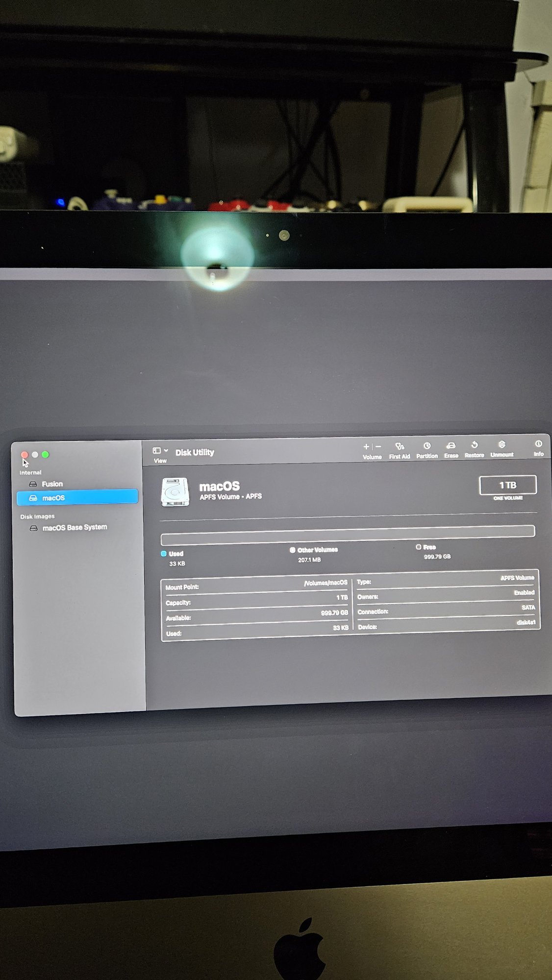This screenshot has width=552, height=980.
Task: Open the View sidebar options icon
Action: (x=156, y=450)
